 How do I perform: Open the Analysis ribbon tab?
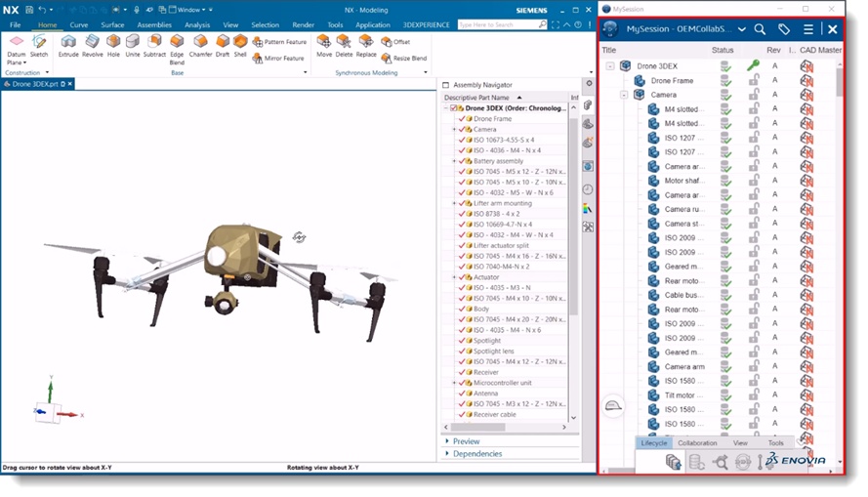tap(197, 25)
